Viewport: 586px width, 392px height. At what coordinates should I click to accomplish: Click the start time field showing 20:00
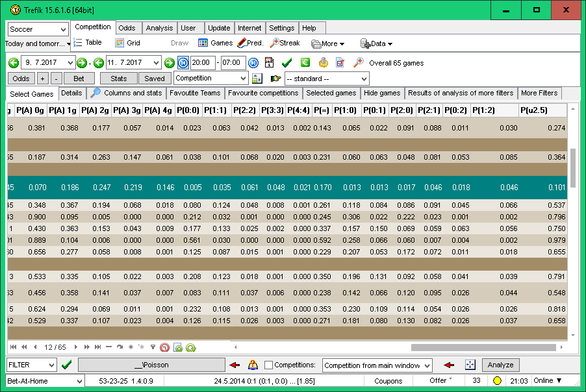tap(203, 63)
